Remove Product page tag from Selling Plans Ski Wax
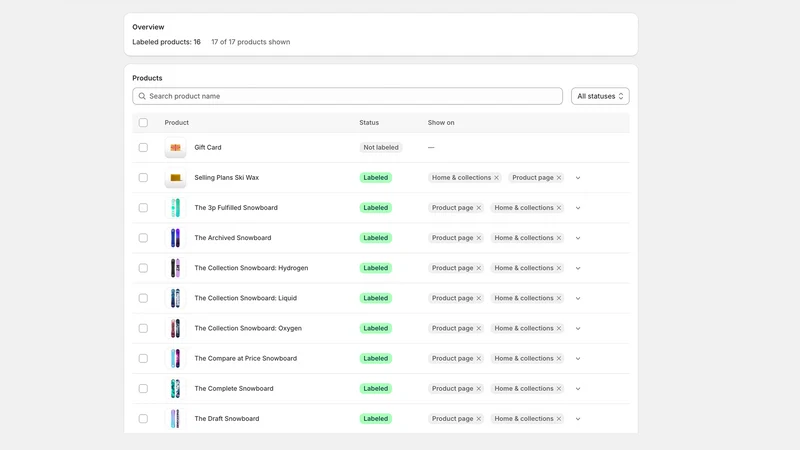This screenshot has height=450, width=800. pyautogui.click(x=559, y=178)
